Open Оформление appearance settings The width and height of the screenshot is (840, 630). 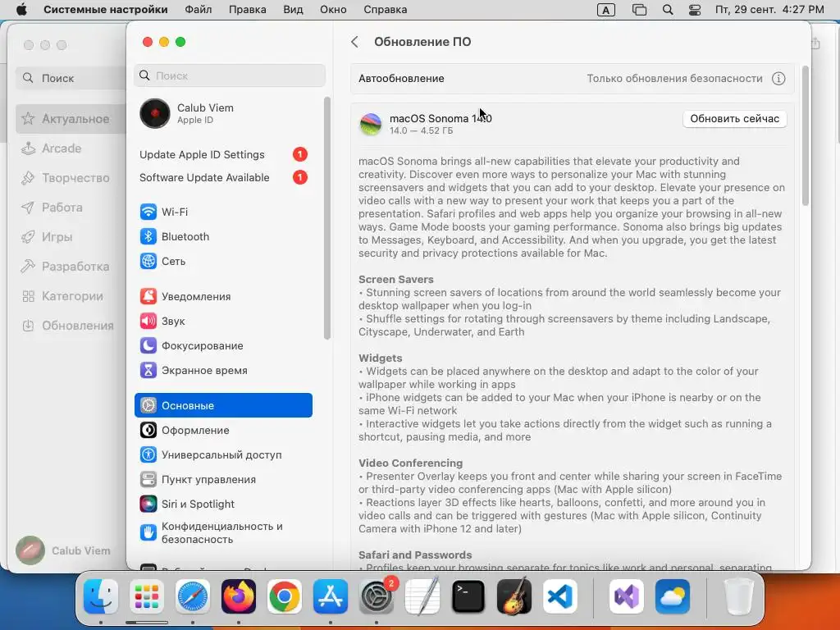pyautogui.click(x=223, y=430)
